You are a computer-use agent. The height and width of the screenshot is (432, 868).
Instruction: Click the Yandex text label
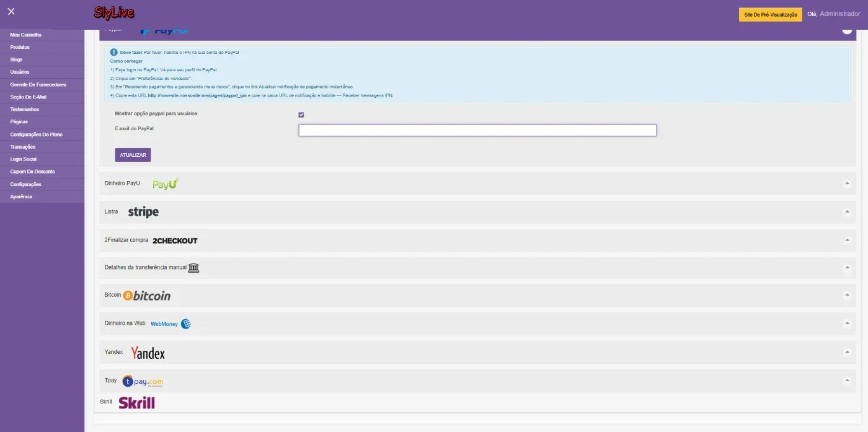[x=114, y=352]
